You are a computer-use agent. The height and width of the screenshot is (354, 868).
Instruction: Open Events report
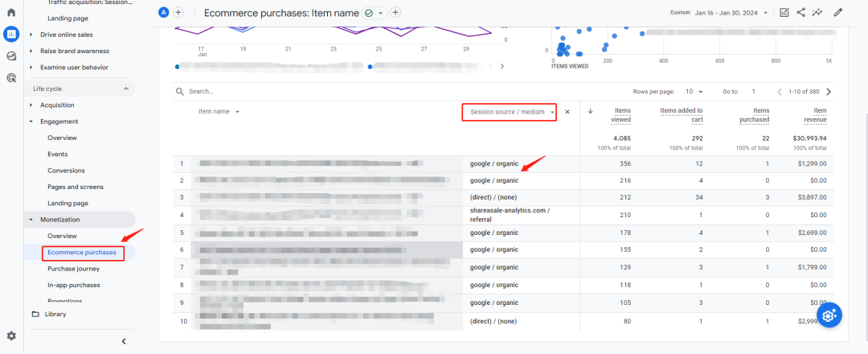(x=58, y=154)
